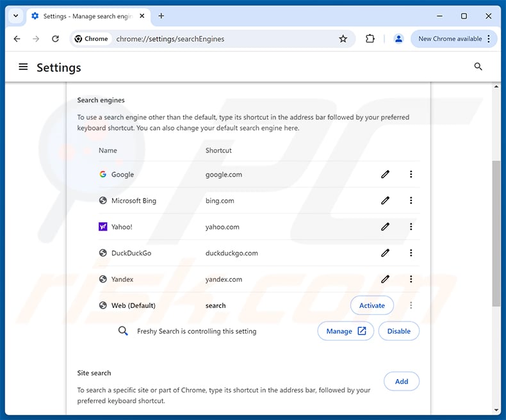Click the Yandex name
Viewport: 506px width, 420px height.
122,279
